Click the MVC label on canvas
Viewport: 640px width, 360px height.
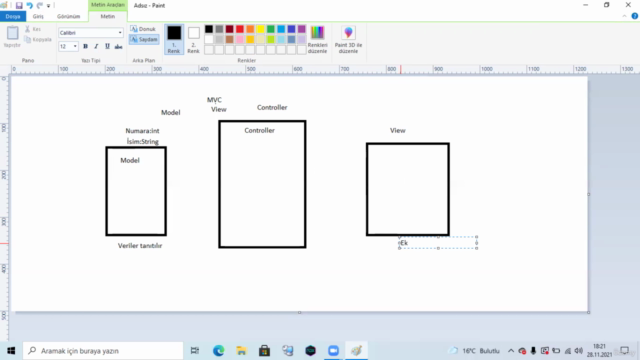pos(214,100)
